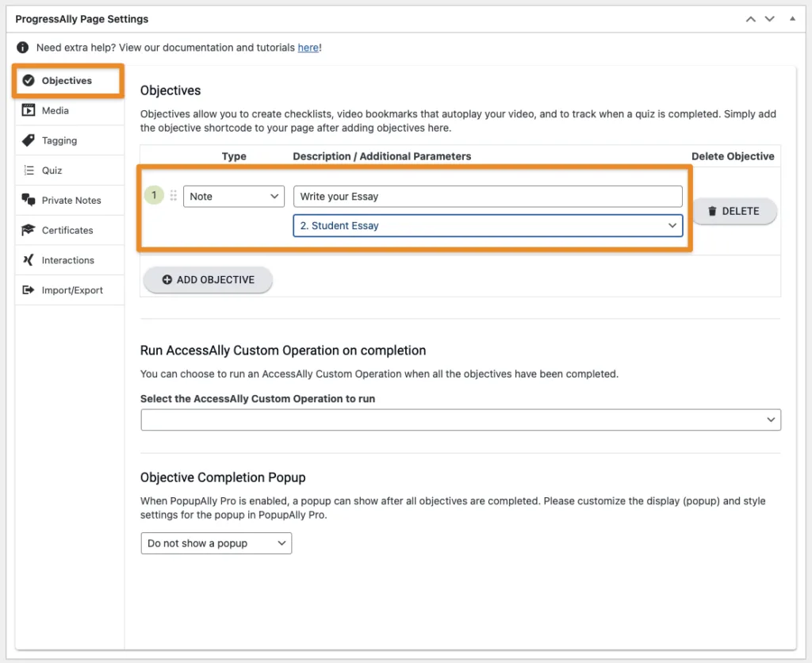Screen dimensions: 812x663
Task: Click the 'Write your Essay' description field
Action: click(x=488, y=197)
